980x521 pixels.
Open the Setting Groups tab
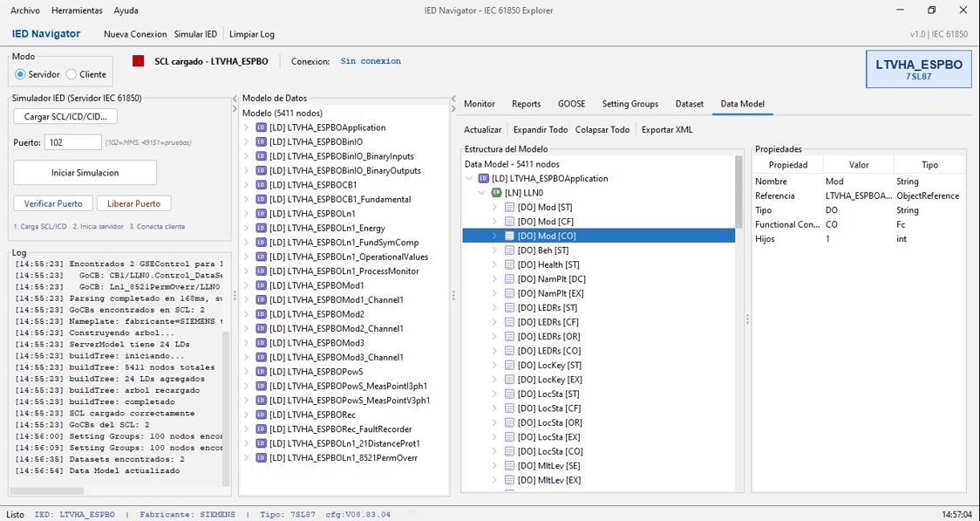[630, 104]
